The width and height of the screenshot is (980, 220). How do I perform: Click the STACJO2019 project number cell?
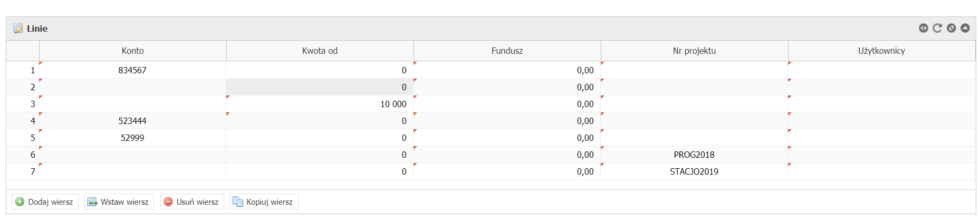tap(694, 171)
